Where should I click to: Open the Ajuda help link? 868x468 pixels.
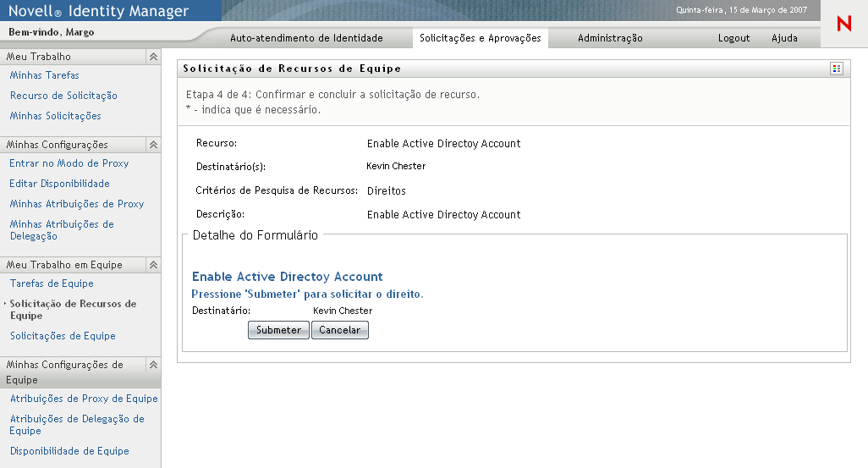tap(784, 38)
